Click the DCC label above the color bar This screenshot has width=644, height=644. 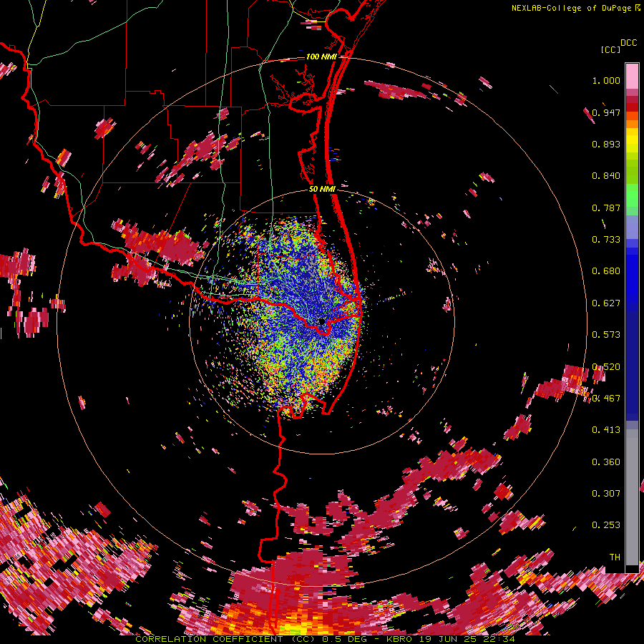(x=628, y=43)
